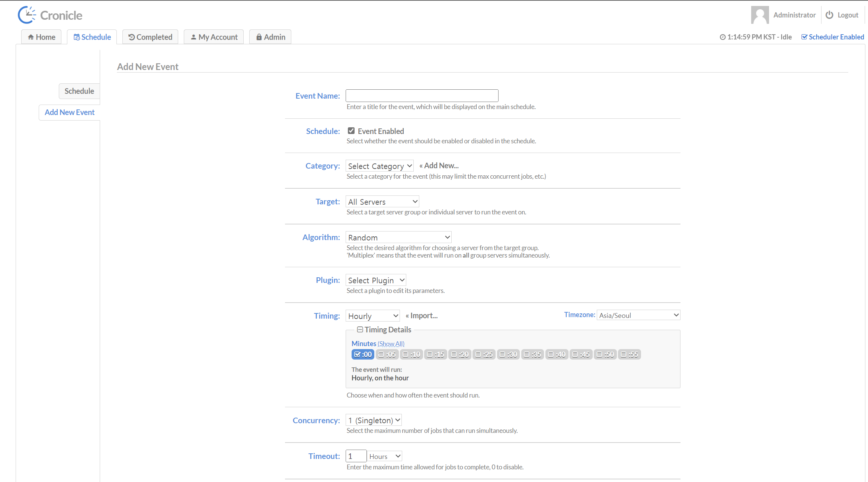Image resolution: width=868 pixels, height=482 pixels.
Task: Click the Logout power icon
Action: pos(829,15)
